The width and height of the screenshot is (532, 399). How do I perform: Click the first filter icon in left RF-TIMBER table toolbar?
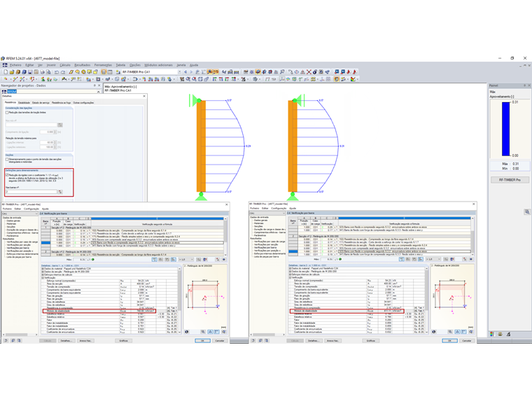coord(155,260)
